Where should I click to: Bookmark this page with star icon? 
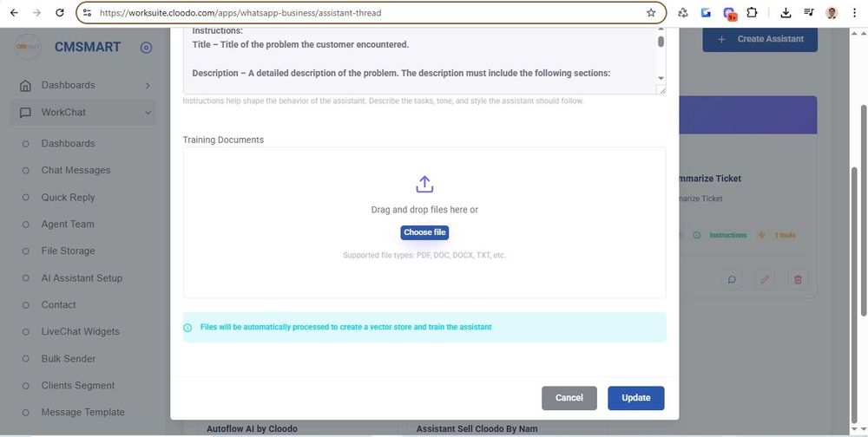tap(651, 13)
